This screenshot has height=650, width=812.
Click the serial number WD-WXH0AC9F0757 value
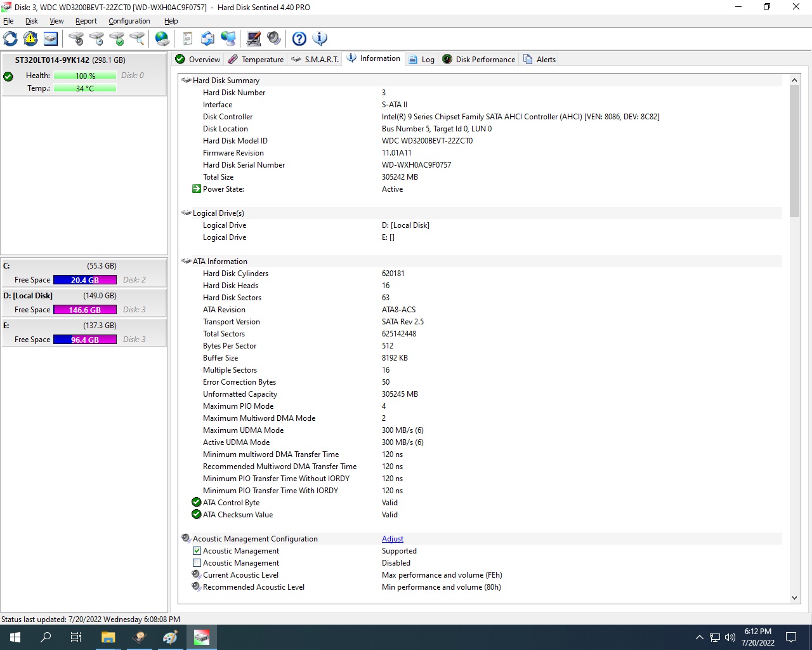tap(416, 164)
